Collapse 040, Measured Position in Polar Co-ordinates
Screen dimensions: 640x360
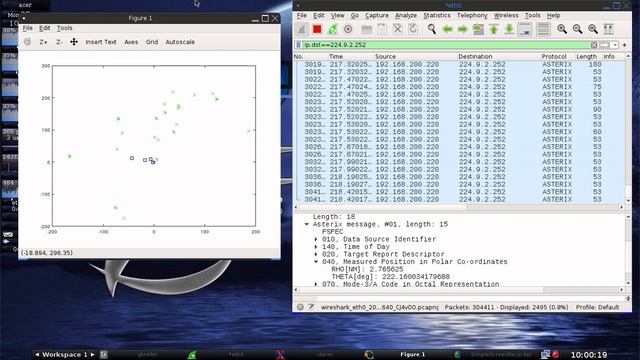pyautogui.click(x=316, y=262)
